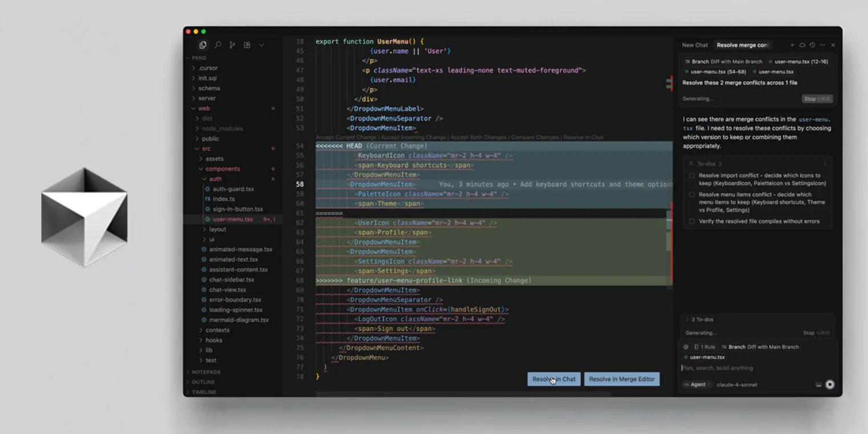The width and height of the screenshot is (868, 434).
Task: Click the image attachment icon in chat input
Action: [x=818, y=384]
